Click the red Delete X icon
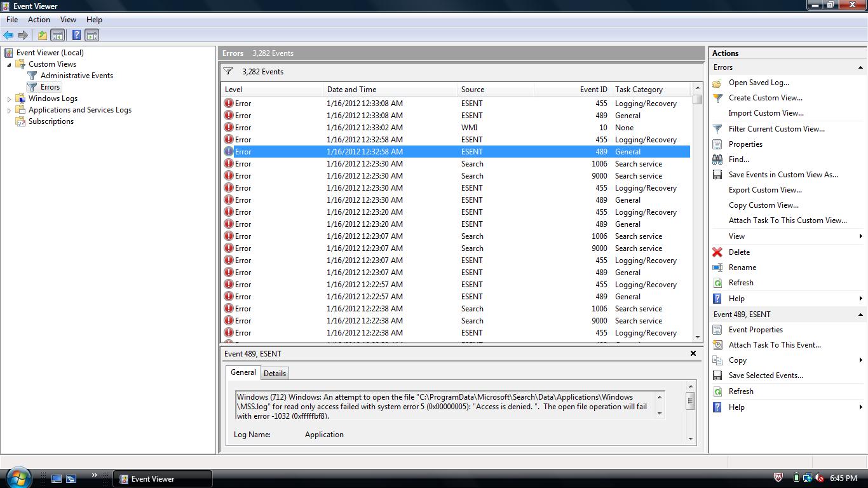Screen dimensions: 868x488 pyautogui.click(x=717, y=252)
